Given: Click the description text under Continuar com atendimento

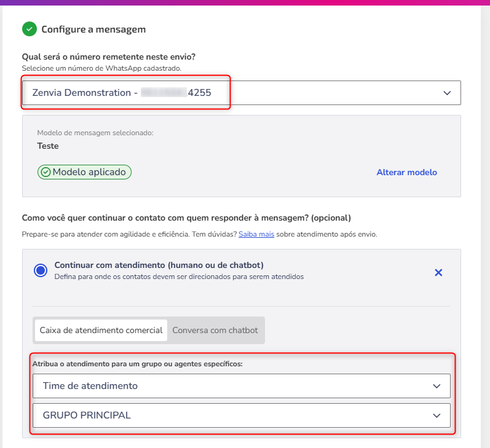Looking at the screenshot, I should pyautogui.click(x=179, y=277).
